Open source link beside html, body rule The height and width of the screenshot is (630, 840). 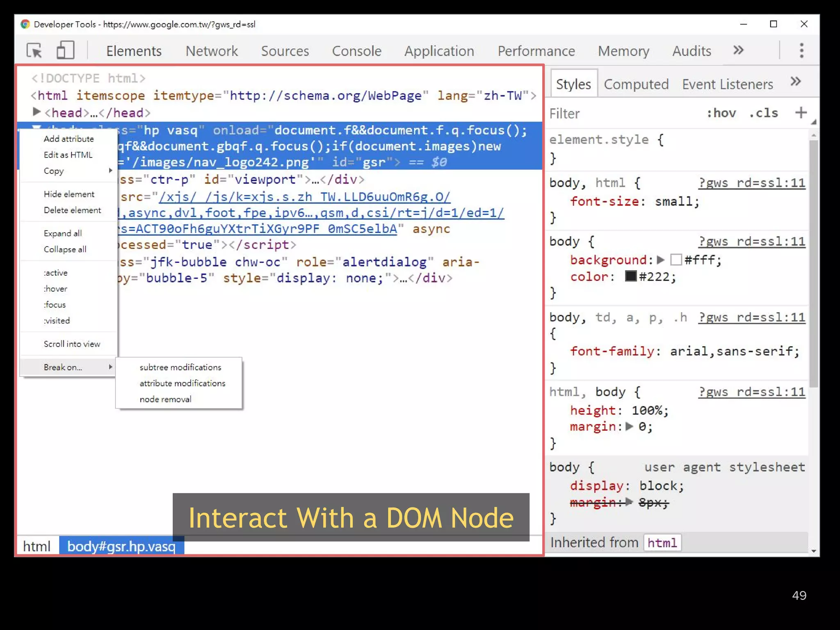click(x=752, y=392)
